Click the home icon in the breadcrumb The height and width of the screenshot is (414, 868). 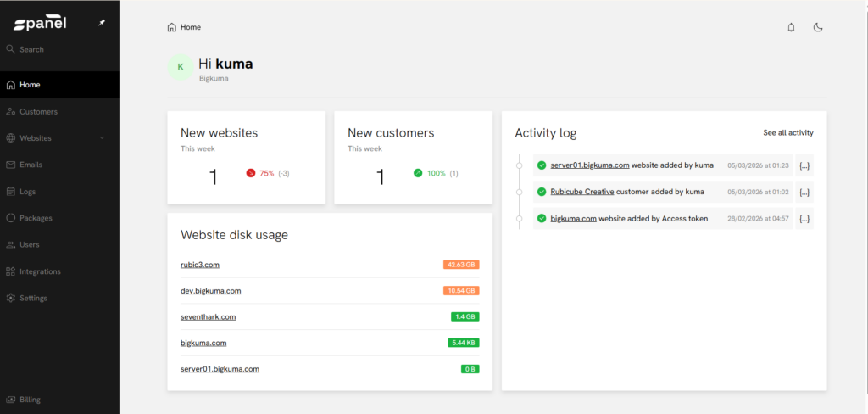[x=172, y=27]
